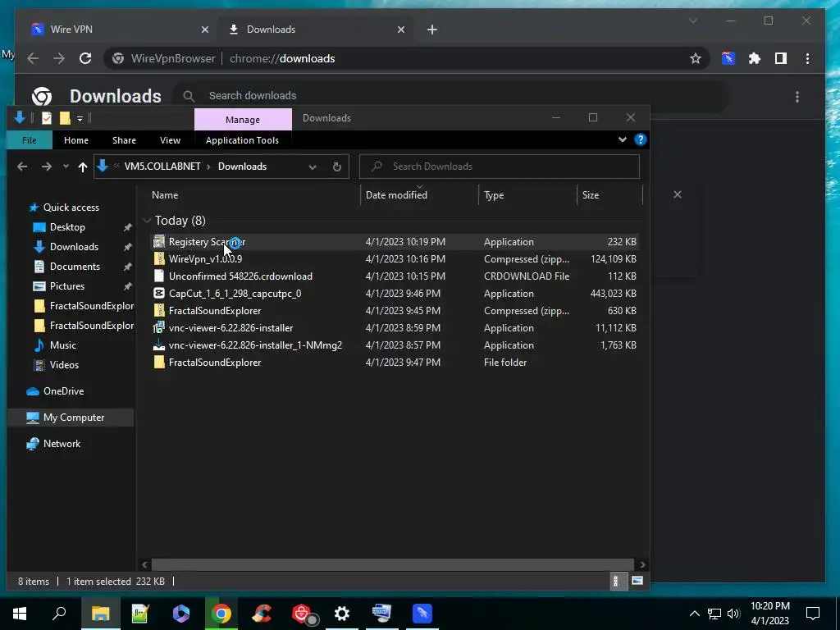The image size is (840, 630).
Task: Open Chrome tab search chevron
Action: click(692, 21)
